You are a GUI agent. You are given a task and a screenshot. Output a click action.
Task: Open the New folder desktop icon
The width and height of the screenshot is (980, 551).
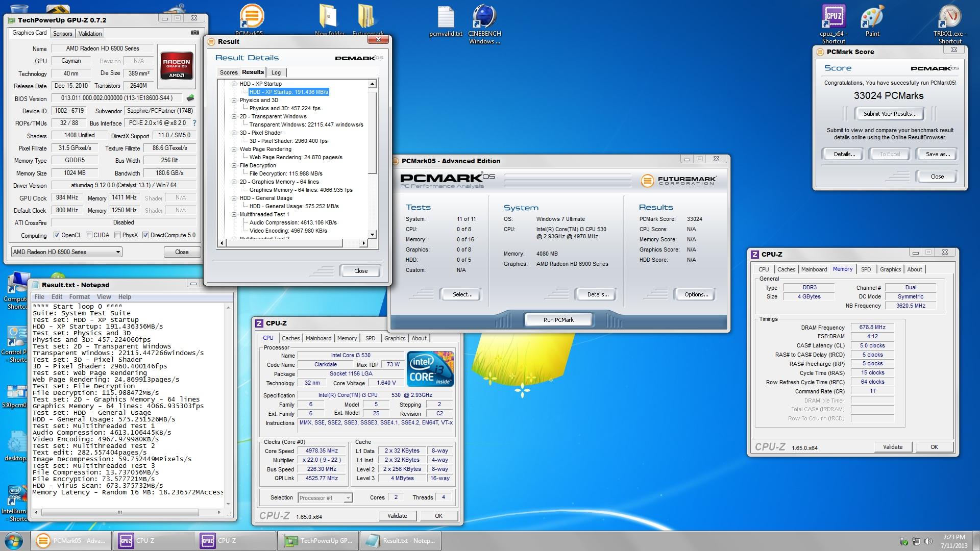pos(330,20)
